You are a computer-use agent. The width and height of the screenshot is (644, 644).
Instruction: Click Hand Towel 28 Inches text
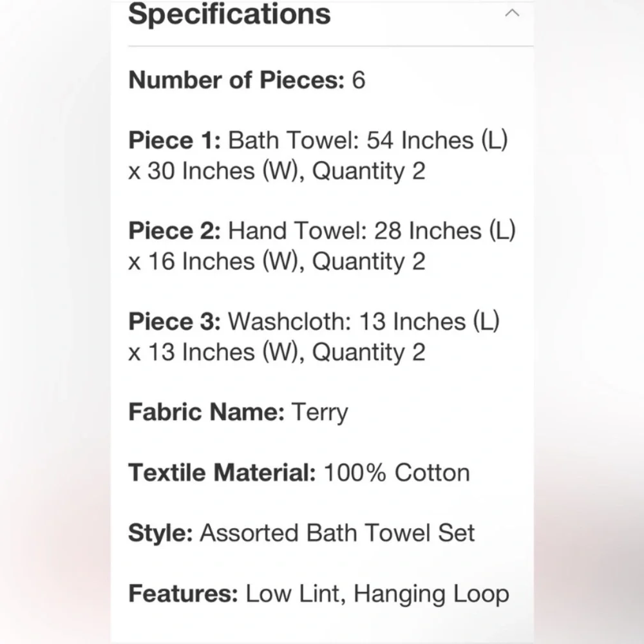(x=372, y=231)
